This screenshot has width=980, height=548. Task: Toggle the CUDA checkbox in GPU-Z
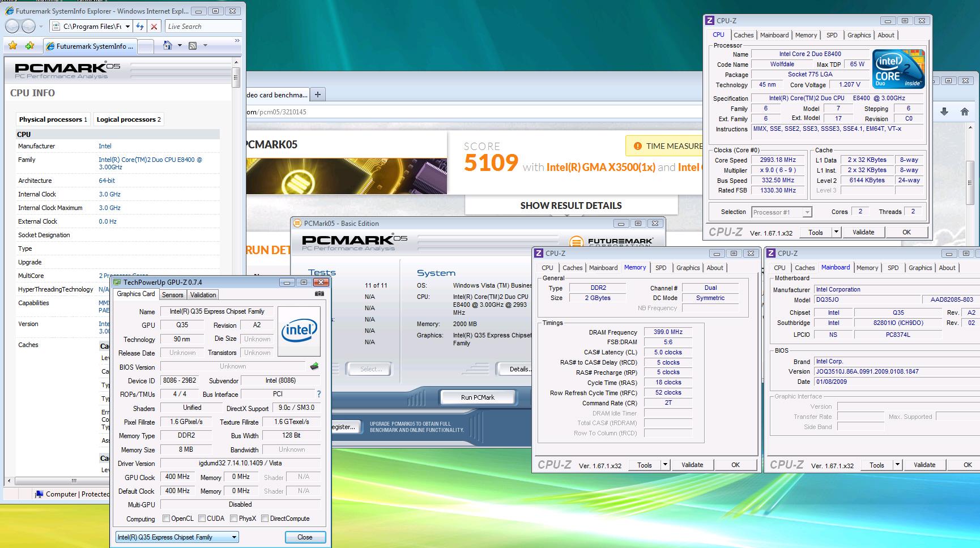[202, 518]
